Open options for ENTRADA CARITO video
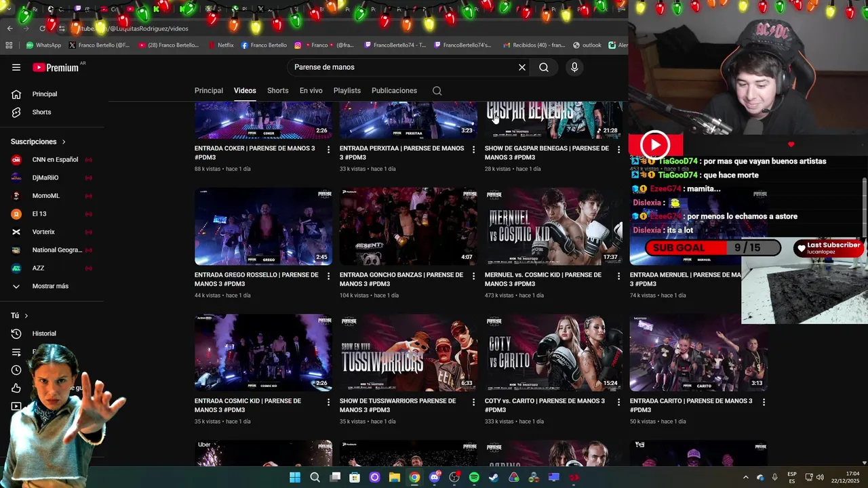 tap(764, 402)
